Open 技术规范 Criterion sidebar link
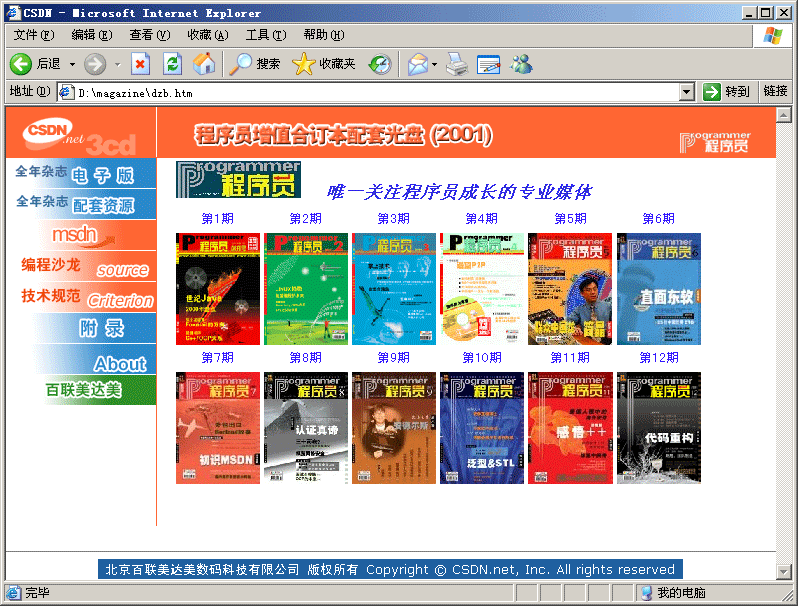Image resolution: width=798 pixels, height=606 pixels. pos(81,297)
